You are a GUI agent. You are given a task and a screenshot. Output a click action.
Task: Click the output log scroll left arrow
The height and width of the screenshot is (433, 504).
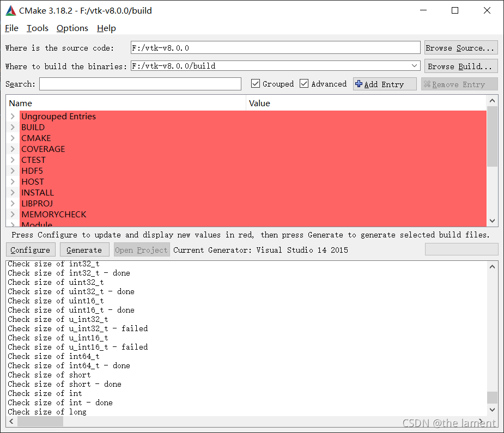pos(11,422)
